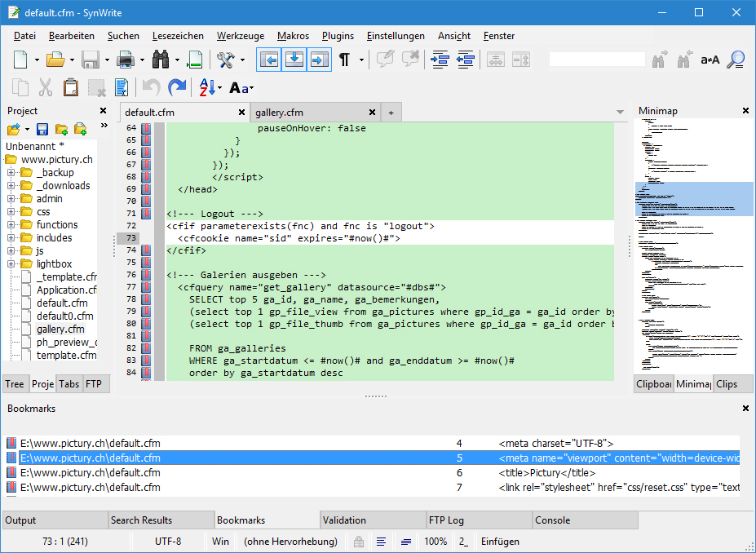The width and height of the screenshot is (756, 553).
Task: Cut selection with scissors icon
Action: [x=46, y=88]
